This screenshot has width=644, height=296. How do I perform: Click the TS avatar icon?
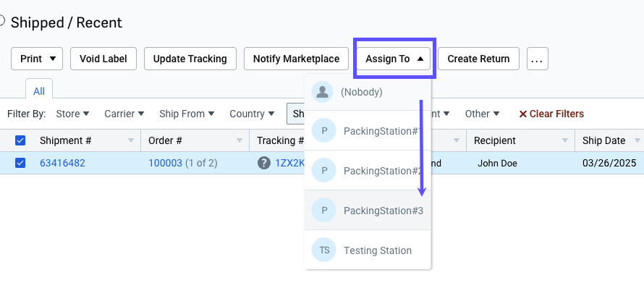324,250
